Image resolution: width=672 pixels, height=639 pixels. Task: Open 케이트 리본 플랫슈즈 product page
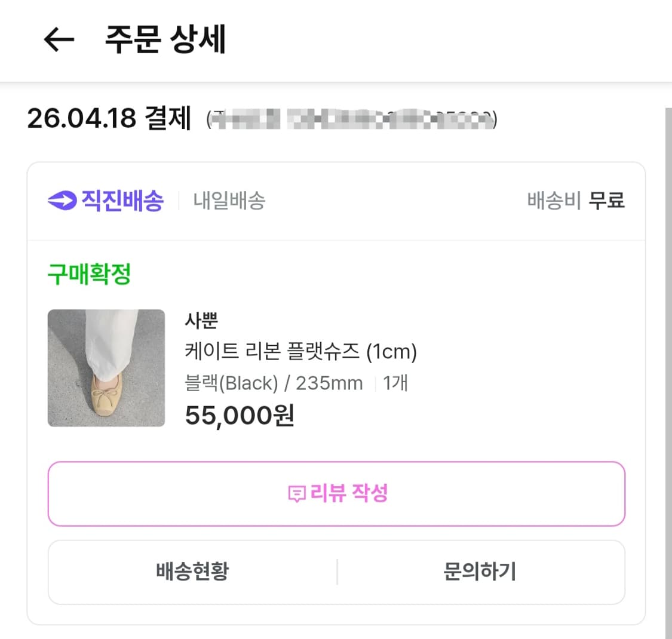(x=300, y=352)
